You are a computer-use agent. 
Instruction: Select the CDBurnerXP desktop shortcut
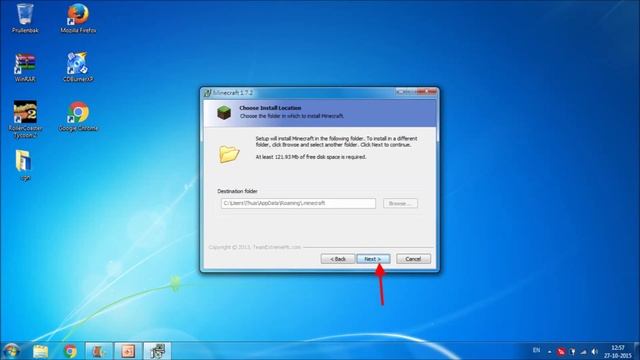pyautogui.click(x=78, y=67)
